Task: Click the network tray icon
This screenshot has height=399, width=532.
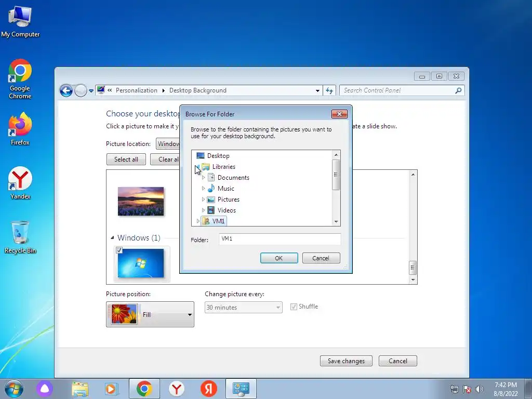Action: pos(454,389)
